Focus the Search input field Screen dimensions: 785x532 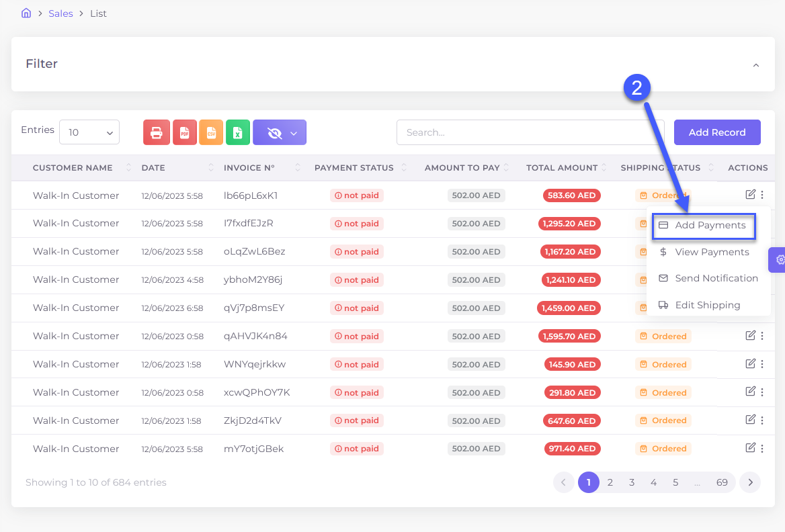(x=530, y=132)
